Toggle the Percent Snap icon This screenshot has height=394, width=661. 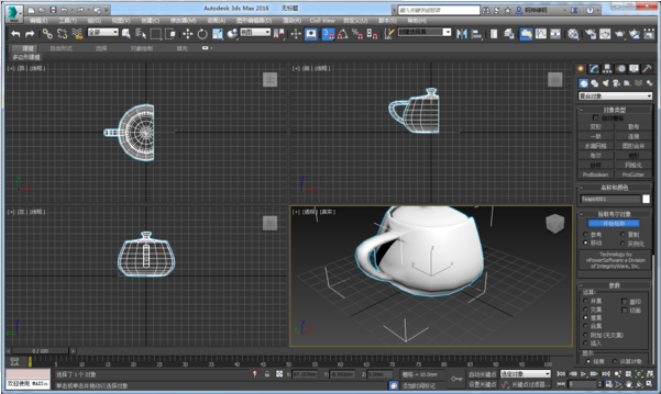coord(357,34)
